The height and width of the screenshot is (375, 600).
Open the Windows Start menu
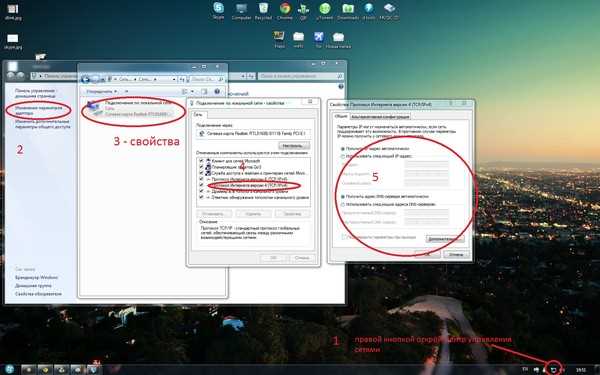[x=10, y=369]
